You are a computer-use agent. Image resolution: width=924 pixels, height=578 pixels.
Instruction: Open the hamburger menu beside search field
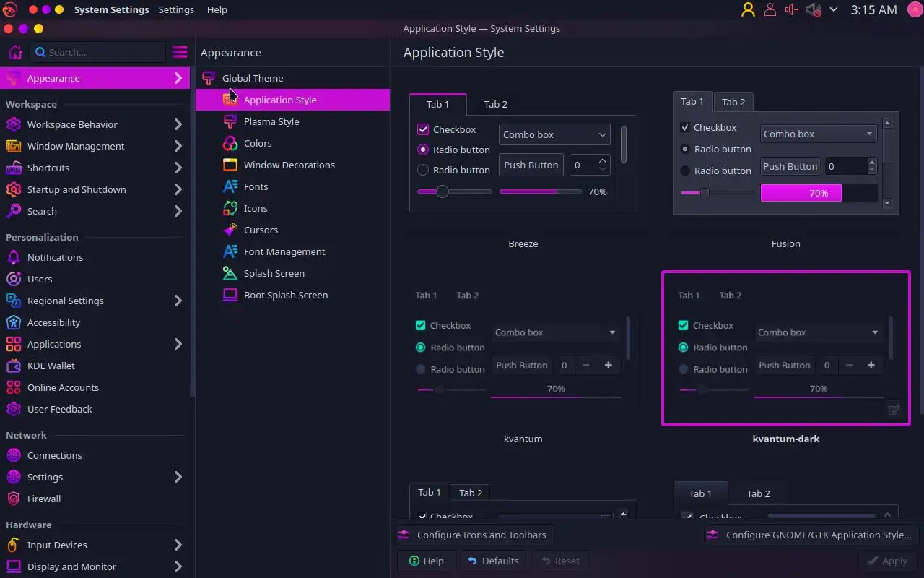pos(180,52)
